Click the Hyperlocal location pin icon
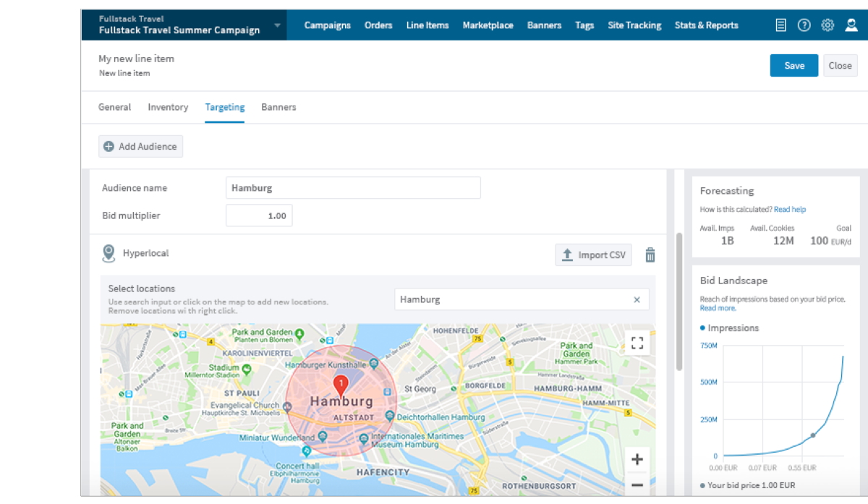The width and height of the screenshot is (868, 504). pos(109,254)
